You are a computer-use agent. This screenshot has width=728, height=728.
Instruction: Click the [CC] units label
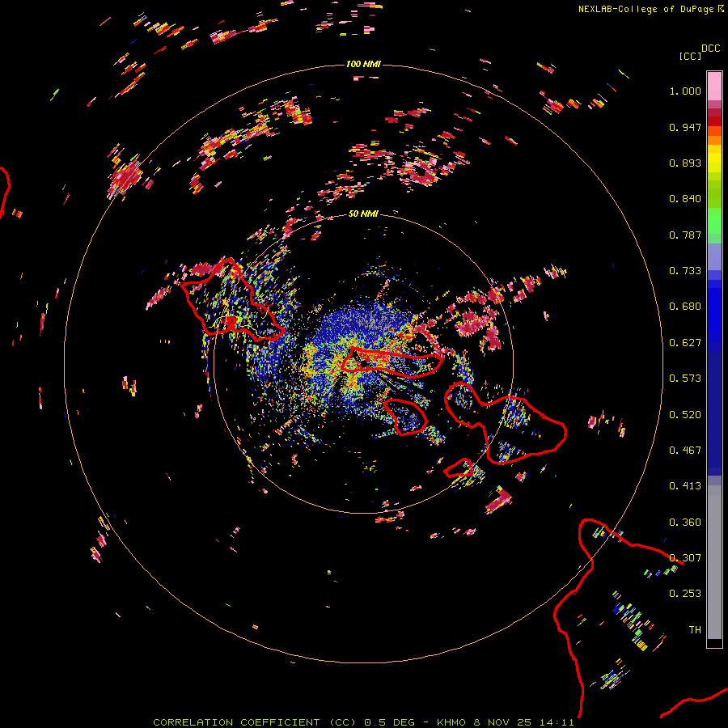pos(690,56)
